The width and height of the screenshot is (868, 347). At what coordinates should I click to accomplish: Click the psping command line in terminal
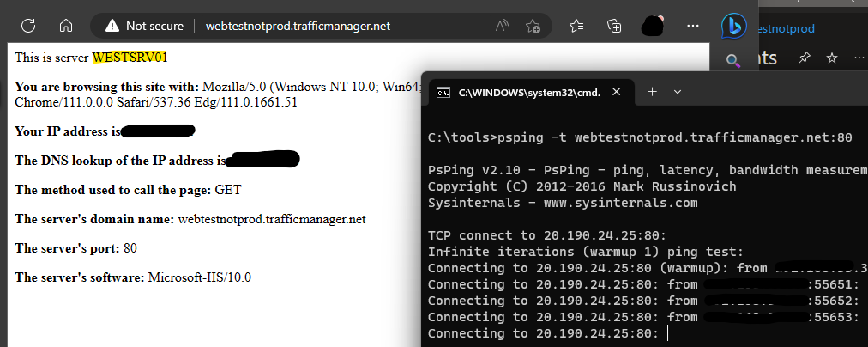coord(640,137)
